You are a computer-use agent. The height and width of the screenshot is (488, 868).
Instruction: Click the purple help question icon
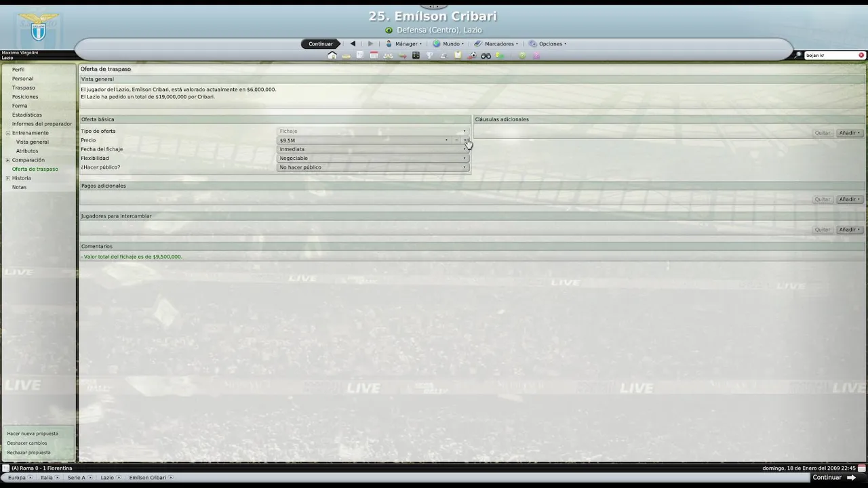pyautogui.click(x=536, y=56)
